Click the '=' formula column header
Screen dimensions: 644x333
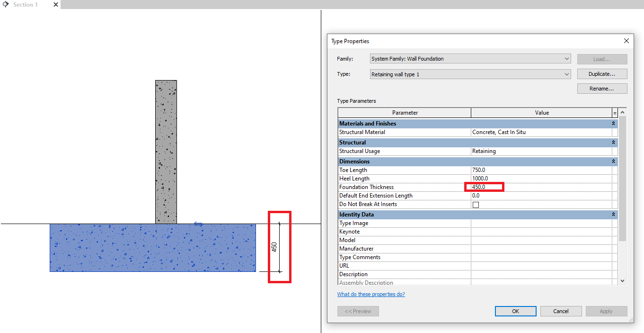pyautogui.click(x=615, y=112)
